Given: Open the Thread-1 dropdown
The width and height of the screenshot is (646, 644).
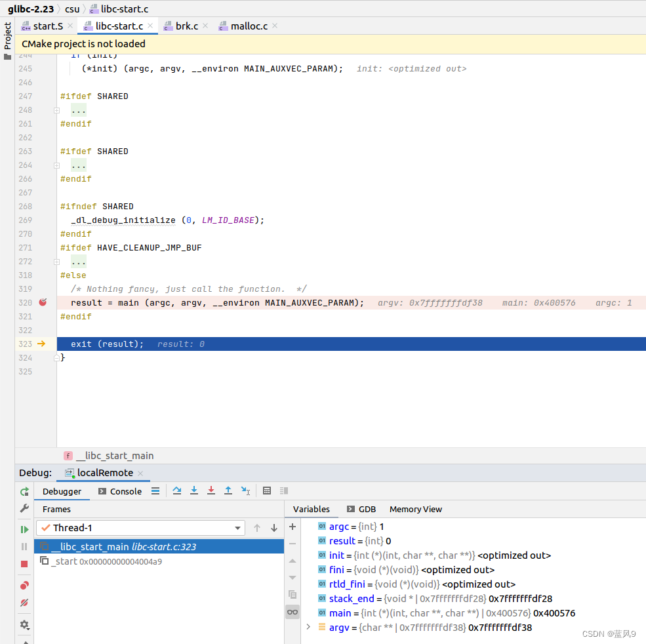Looking at the screenshot, I should coord(140,528).
